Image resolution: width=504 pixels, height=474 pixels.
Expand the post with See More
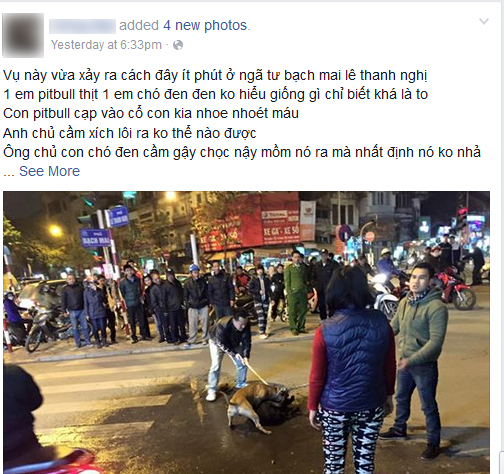tap(49, 171)
